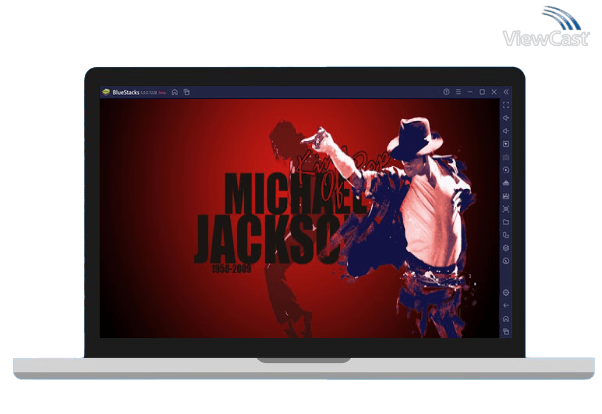Image resolution: width=602 pixels, height=414 pixels.
Task: Enter full screen mode
Action: pos(506,105)
